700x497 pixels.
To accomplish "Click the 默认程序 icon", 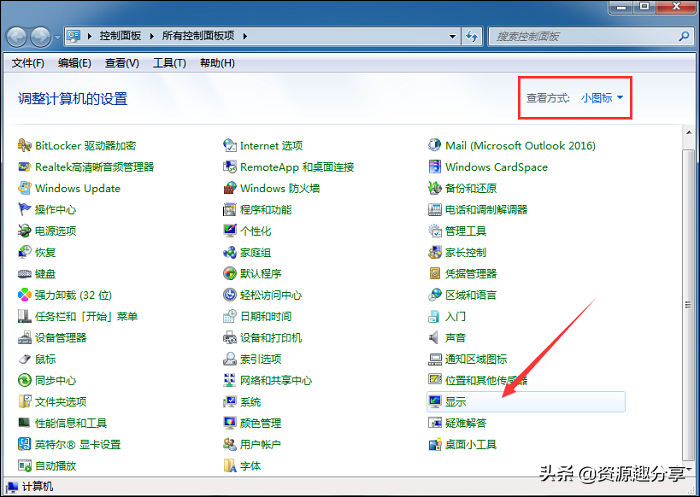I will (x=229, y=273).
